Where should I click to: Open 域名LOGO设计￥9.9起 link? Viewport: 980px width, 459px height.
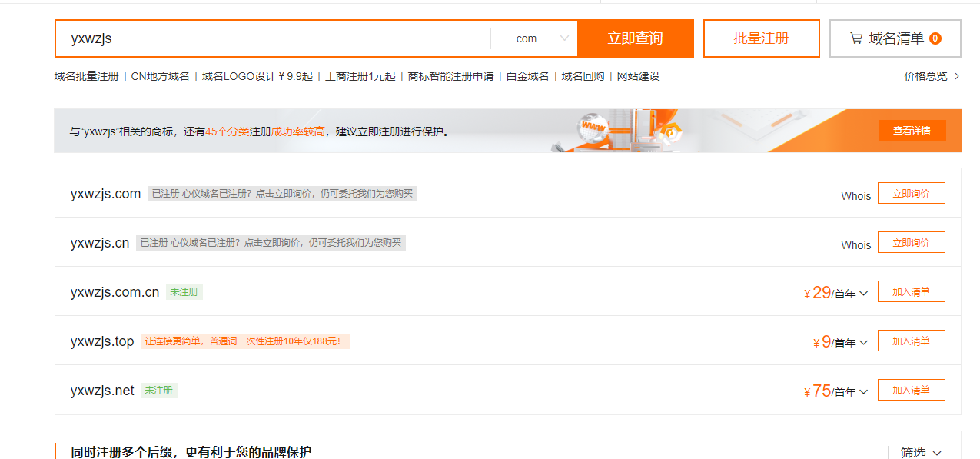click(257, 76)
